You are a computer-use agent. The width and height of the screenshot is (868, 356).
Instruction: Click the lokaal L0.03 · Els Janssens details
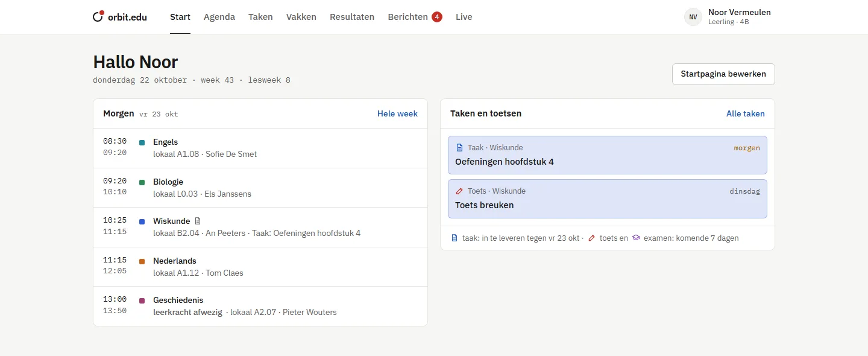(x=203, y=194)
